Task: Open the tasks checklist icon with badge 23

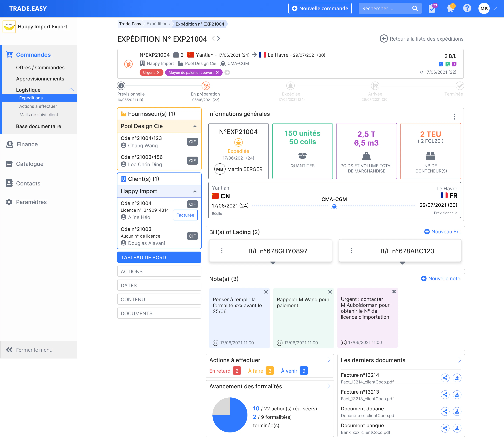Action: (x=432, y=8)
